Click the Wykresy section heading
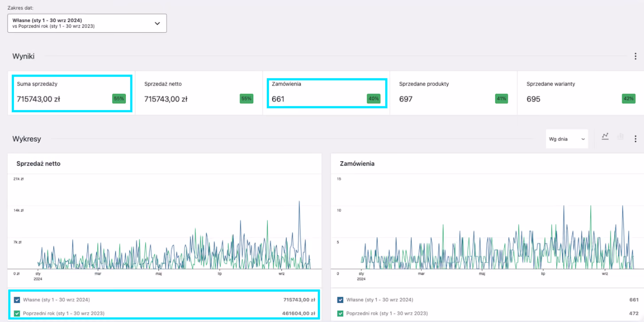This screenshot has width=644, height=322. coord(27,139)
